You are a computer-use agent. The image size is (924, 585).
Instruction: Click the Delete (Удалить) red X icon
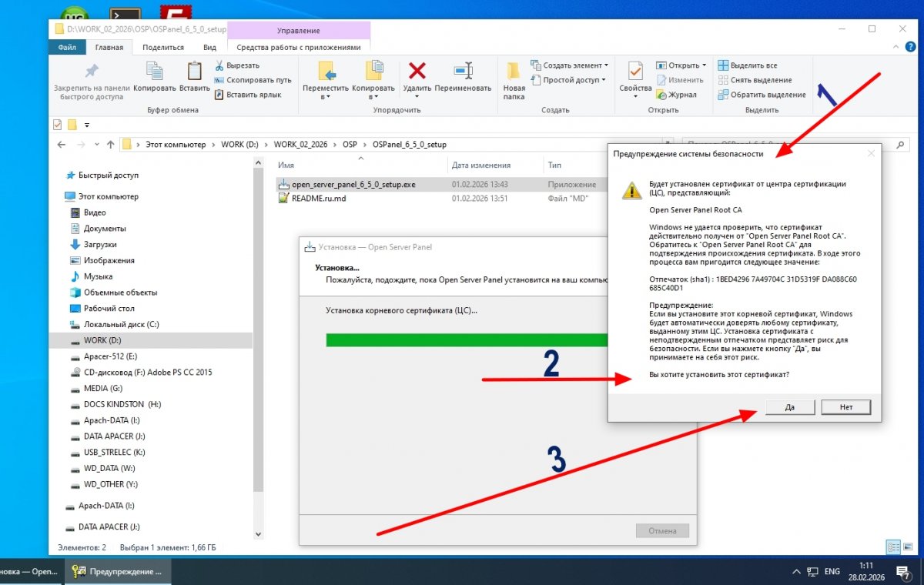point(417,72)
